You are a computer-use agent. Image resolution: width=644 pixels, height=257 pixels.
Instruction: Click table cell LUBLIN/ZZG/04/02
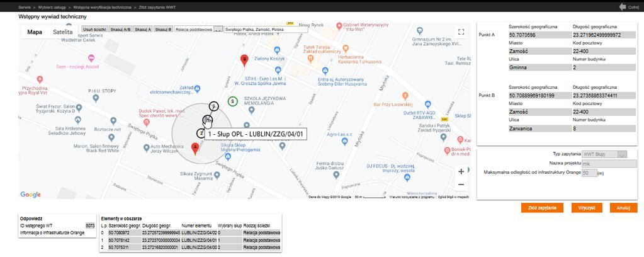click(199, 232)
